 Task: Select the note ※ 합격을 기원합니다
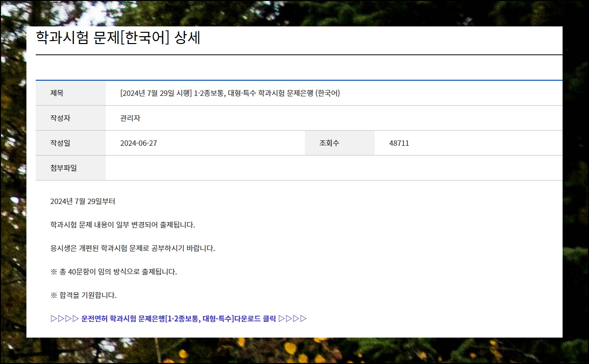point(84,295)
